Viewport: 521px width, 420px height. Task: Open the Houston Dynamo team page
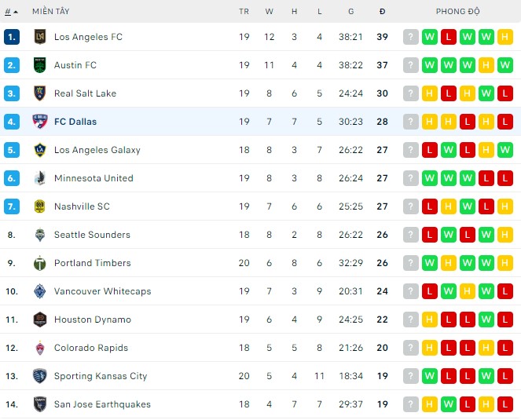point(93,320)
